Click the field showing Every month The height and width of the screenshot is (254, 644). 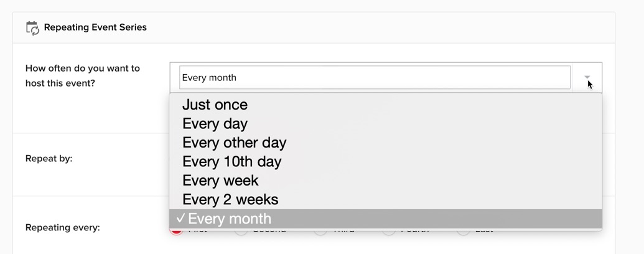[375, 78]
